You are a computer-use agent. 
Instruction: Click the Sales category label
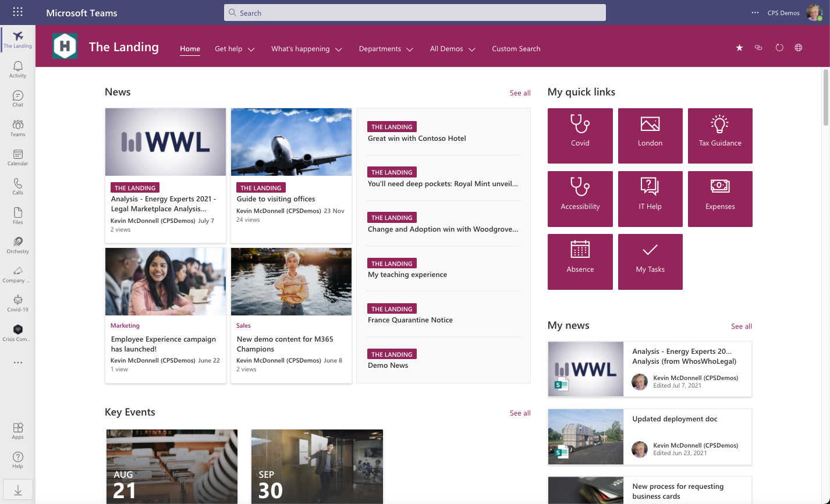click(x=243, y=326)
